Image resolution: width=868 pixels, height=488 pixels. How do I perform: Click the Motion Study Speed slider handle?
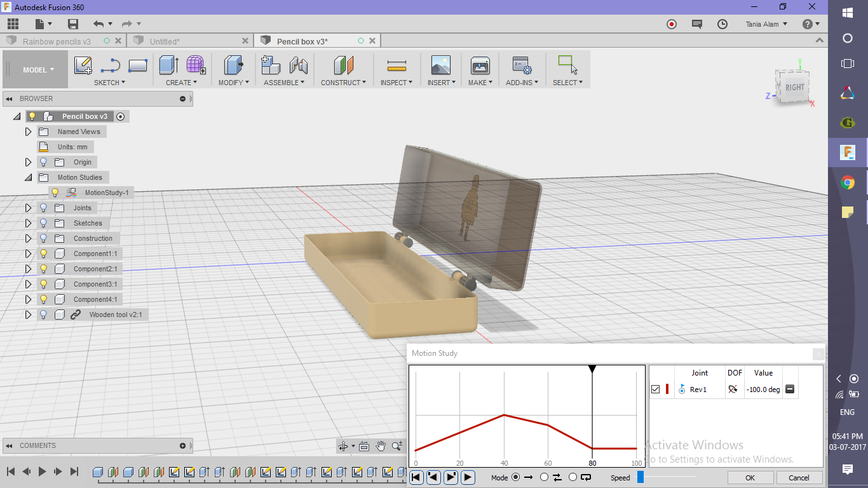[x=641, y=477]
